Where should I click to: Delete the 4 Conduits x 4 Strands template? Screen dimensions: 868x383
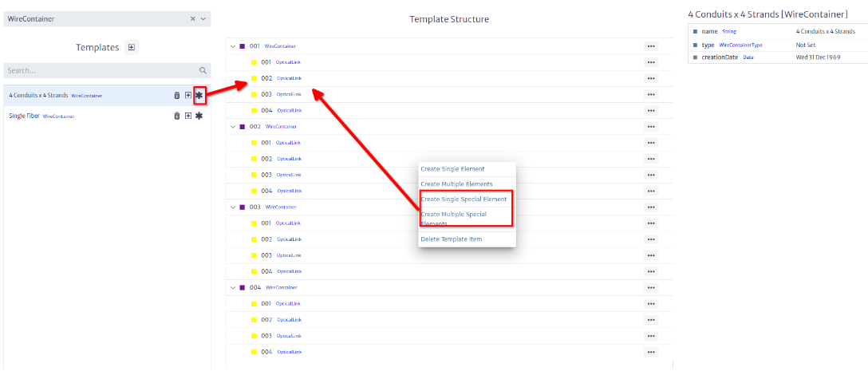[x=177, y=96]
